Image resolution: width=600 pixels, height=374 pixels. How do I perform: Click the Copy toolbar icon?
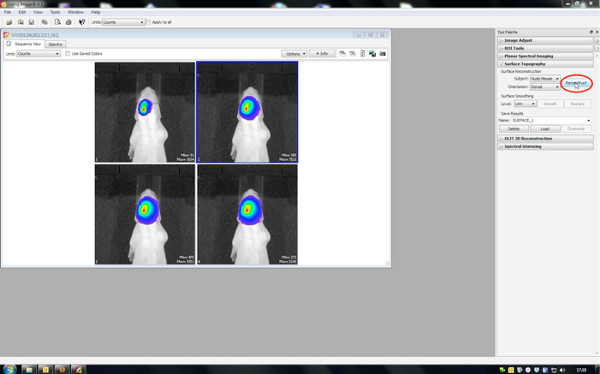click(x=44, y=22)
